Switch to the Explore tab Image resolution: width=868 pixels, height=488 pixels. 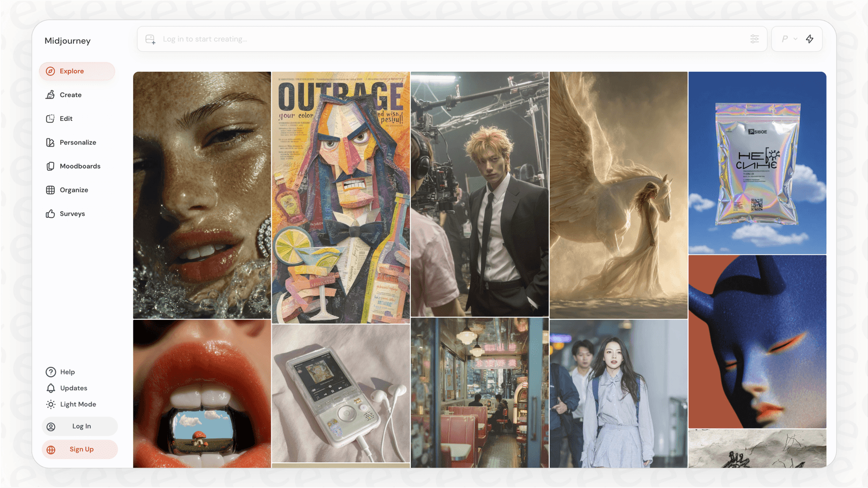[71, 71]
